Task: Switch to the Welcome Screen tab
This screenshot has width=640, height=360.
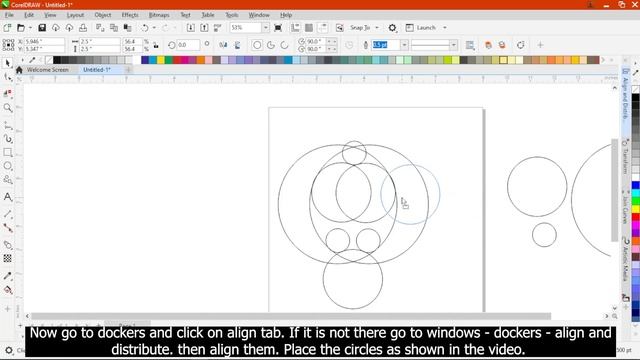Action: coord(47,70)
